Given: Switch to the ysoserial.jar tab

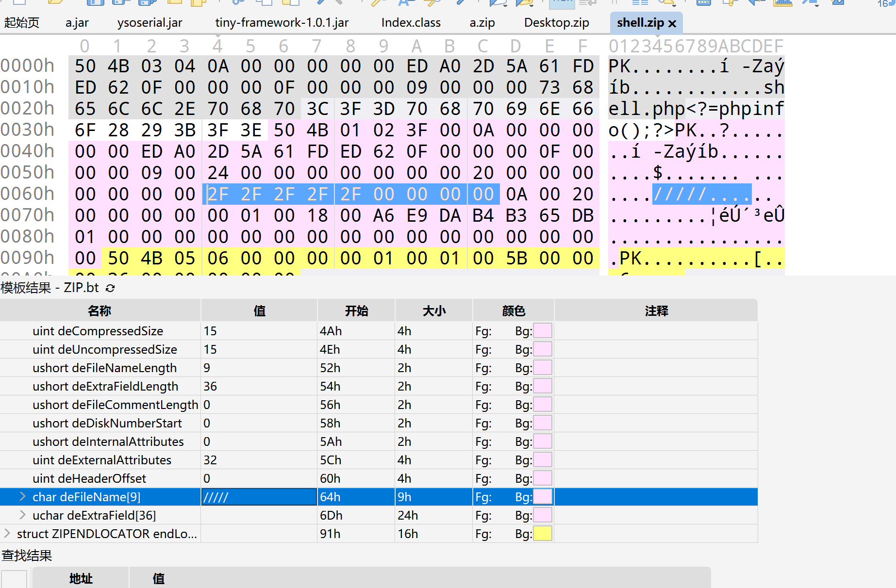Looking at the screenshot, I should pos(150,23).
